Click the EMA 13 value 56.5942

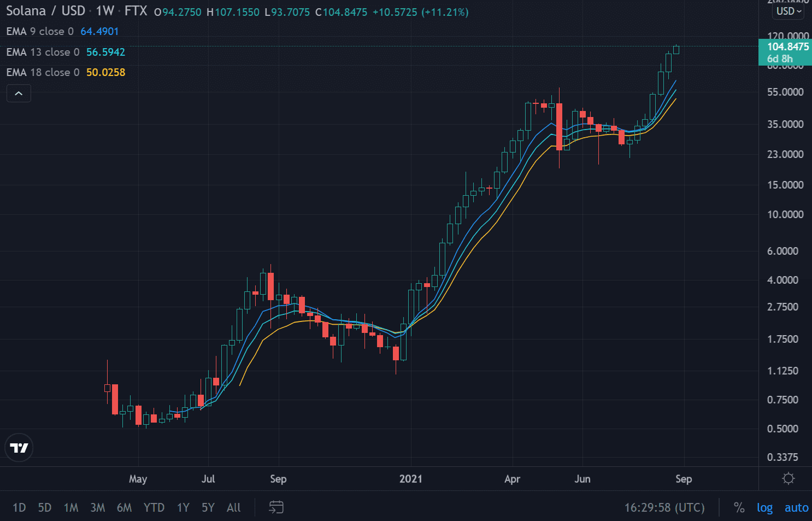[105, 52]
